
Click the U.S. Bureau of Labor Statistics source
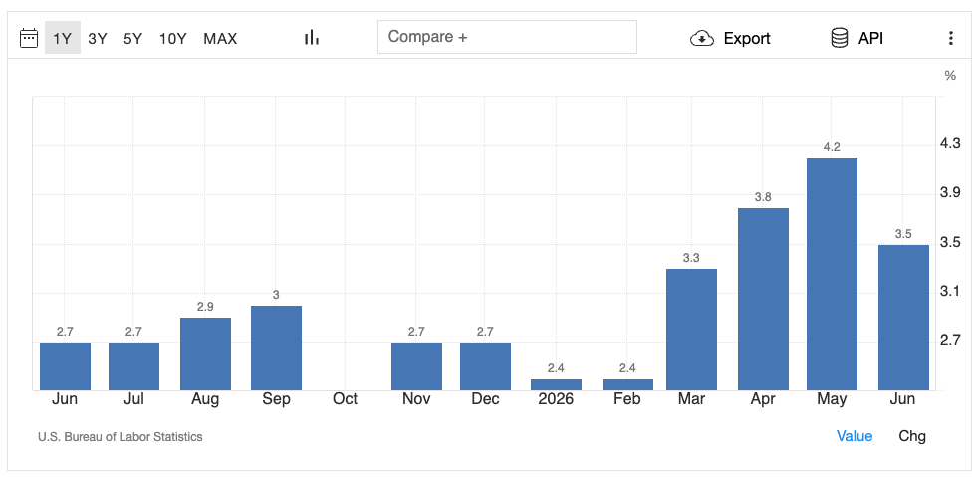pos(120,437)
